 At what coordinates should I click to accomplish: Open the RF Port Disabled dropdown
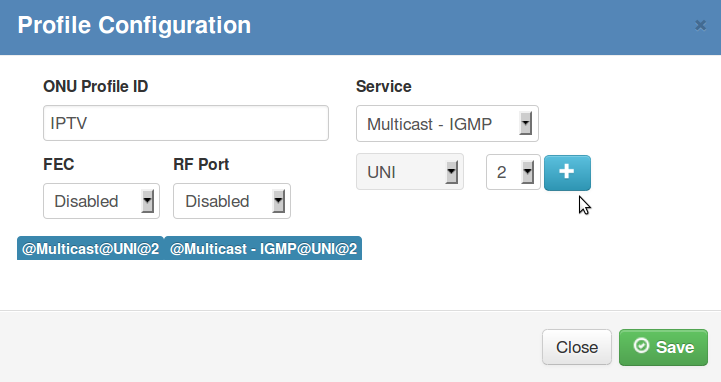coord(232,201)
